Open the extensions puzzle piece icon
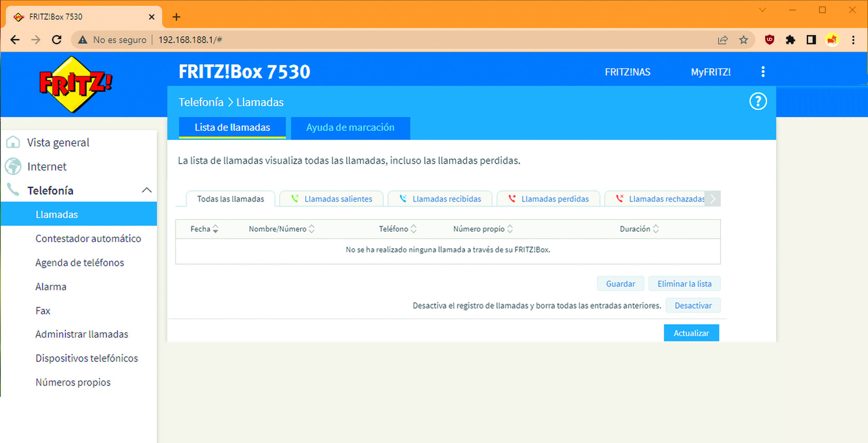This screenshot has height=443, width=868. tap(790, 40)
